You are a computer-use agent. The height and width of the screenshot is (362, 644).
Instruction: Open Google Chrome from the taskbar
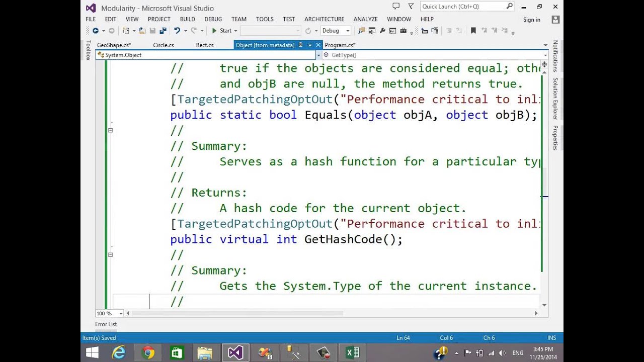pos(148,352)
